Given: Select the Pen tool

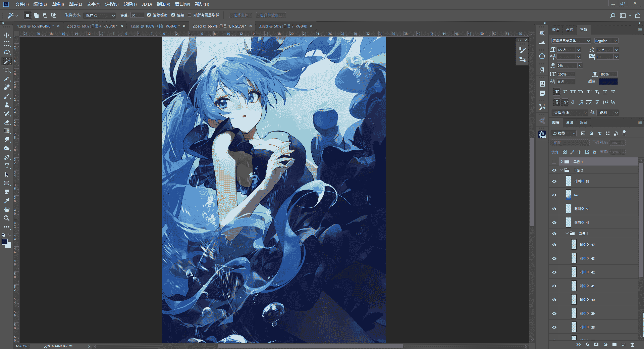Looking at the screenshot, I should 7,157.
